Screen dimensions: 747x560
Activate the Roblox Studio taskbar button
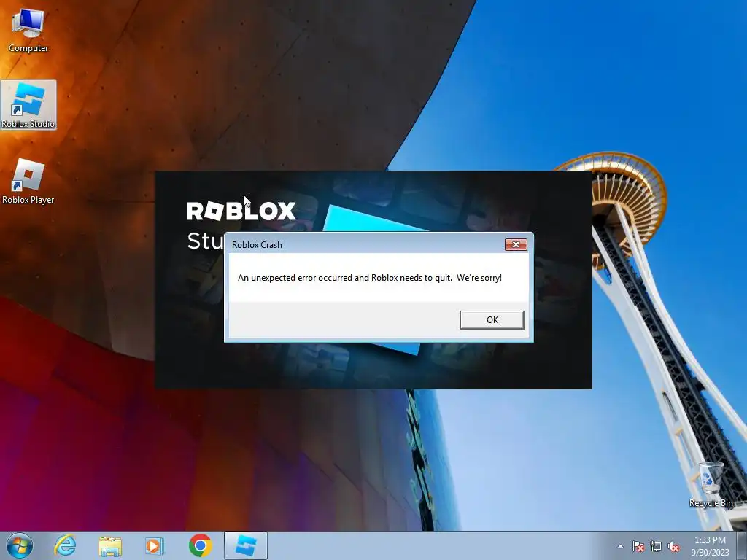pyautogui.click(x=246, y=545)
